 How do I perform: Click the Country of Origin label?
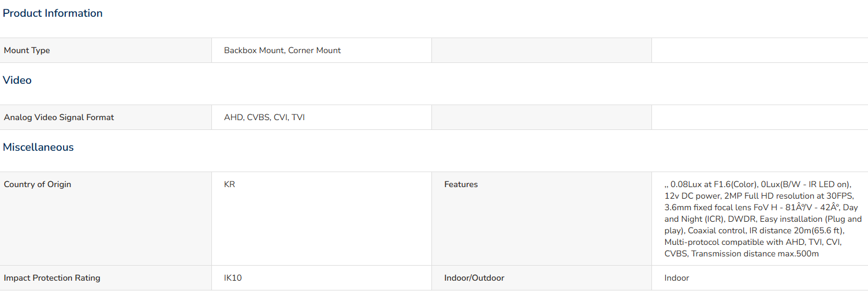pos(38,184)
